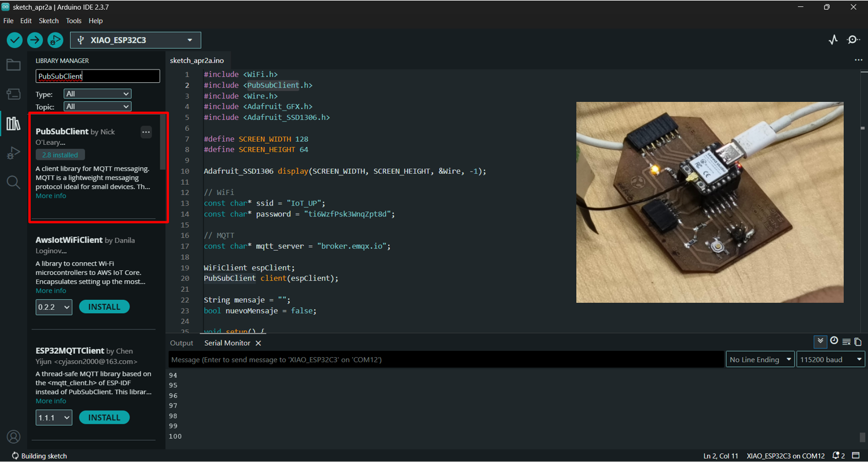868x462 pixels.
Task: Toggle the bottom panel from status bar
Action: point(857,456)
